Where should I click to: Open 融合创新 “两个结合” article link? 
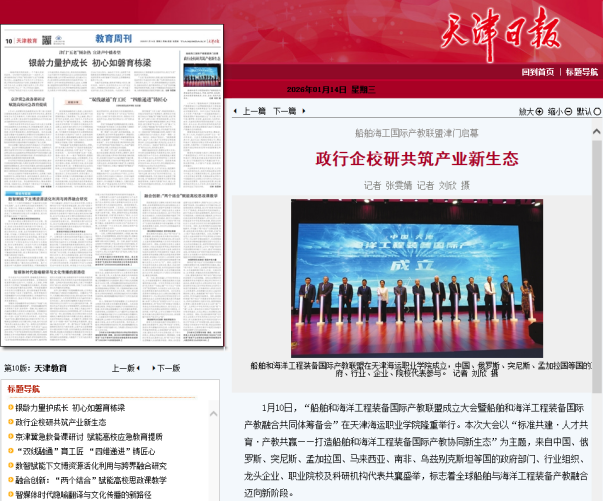point(89,480)
